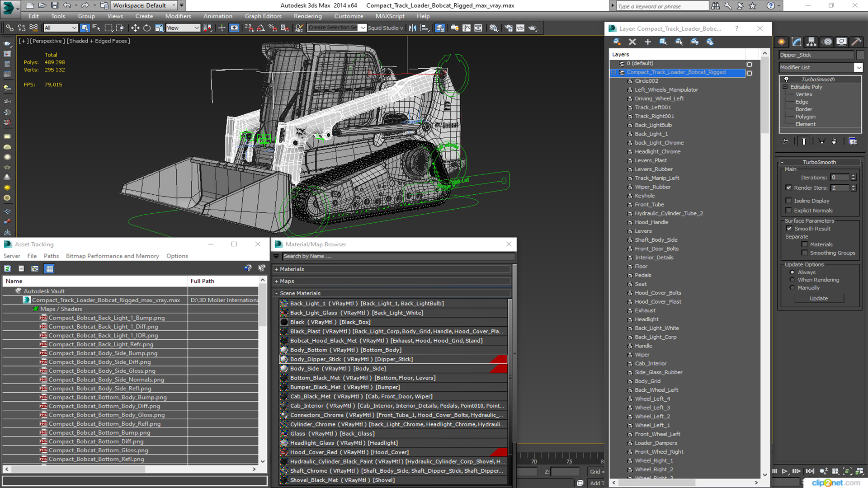The width and height of the screenshot is (868, 488).
Task: Open the Graph Editors menu
Action: click(x=263, y=16)
